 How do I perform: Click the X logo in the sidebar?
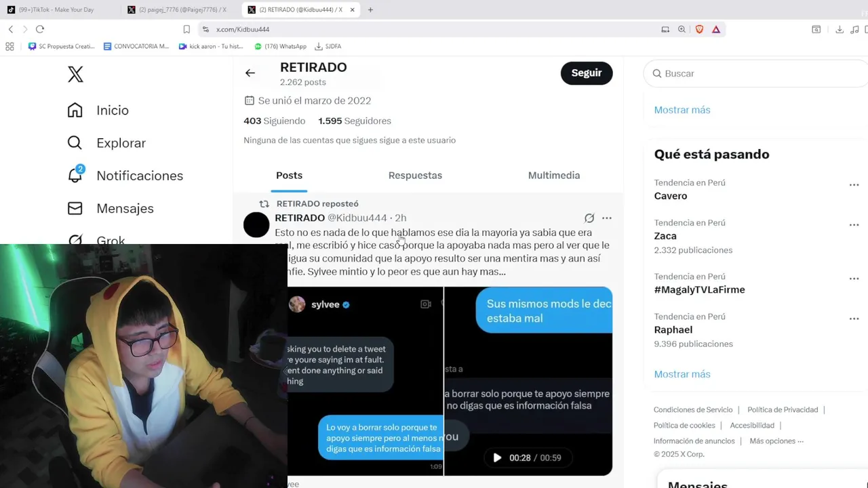pos(75,75)
